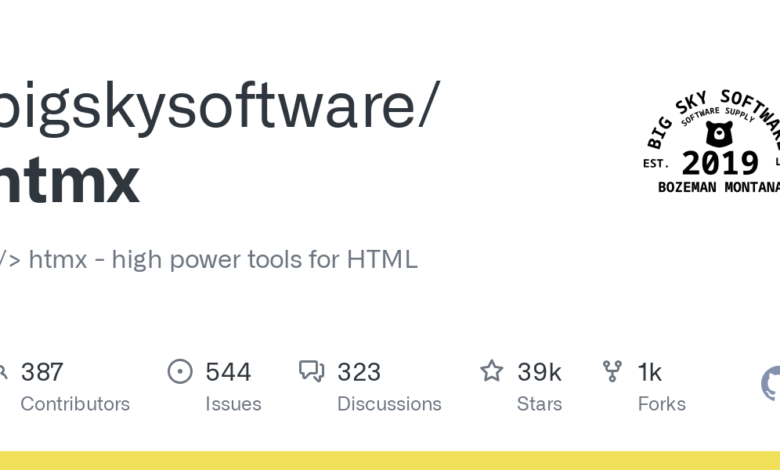Click the Contributors label
The height and width of the screenshot is (470, 780).
(75, 404)
